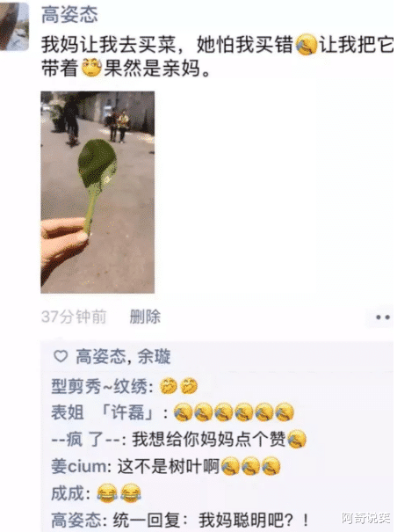Tap the 高姿态 username heading
The width and height of the screenshot is (397, 532).
[69, 15]
